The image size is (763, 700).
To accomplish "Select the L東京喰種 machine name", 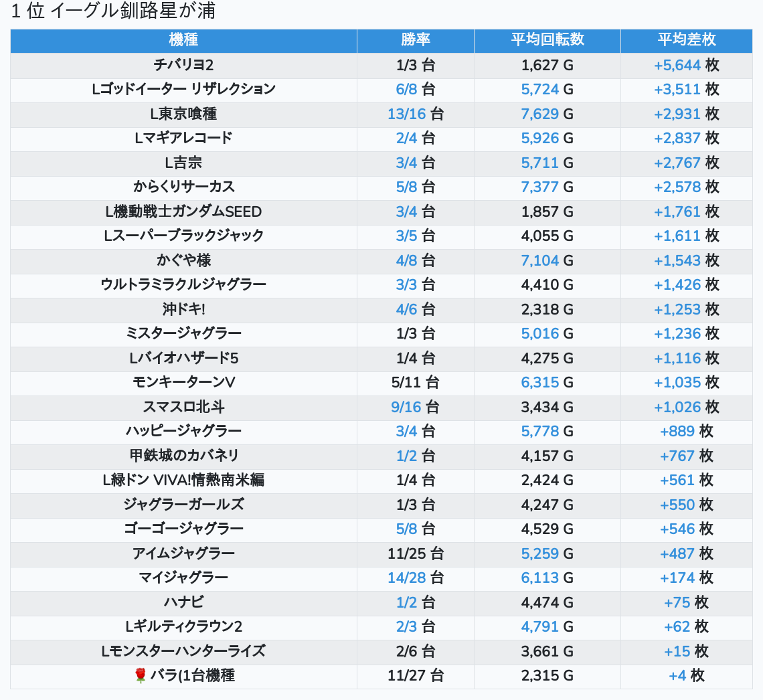I will click(183, 114).
